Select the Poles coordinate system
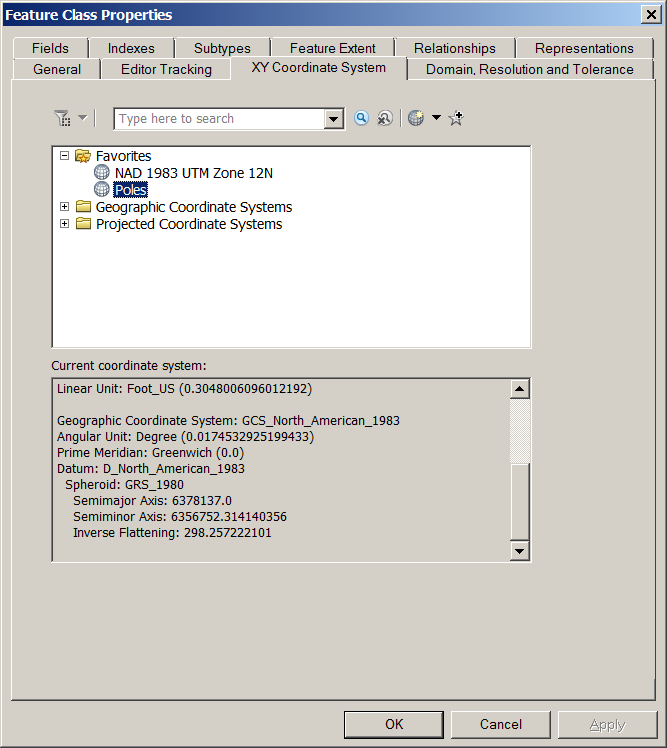The image size is (667, 748). pyautogui.click(x=130, y=190)
